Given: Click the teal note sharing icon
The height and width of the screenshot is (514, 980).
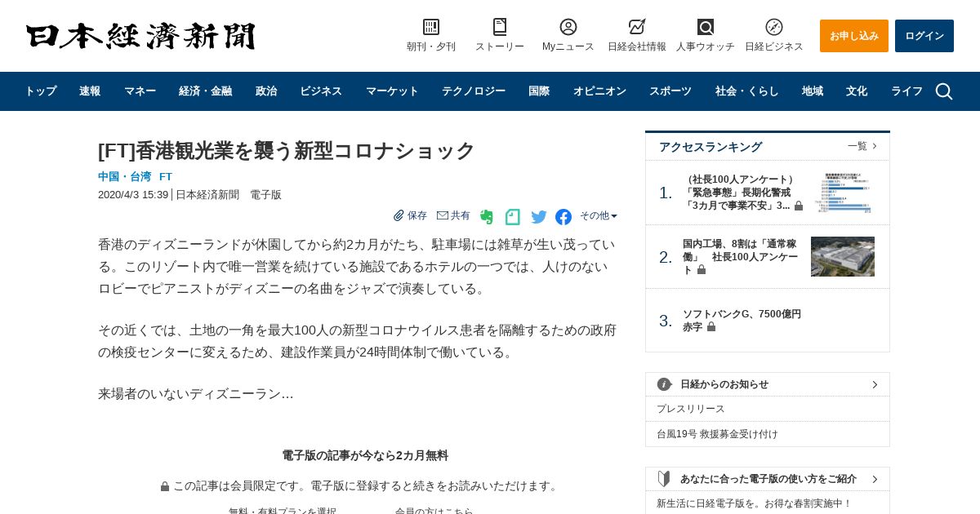Looking at the screenshot, I should point(512,217).
